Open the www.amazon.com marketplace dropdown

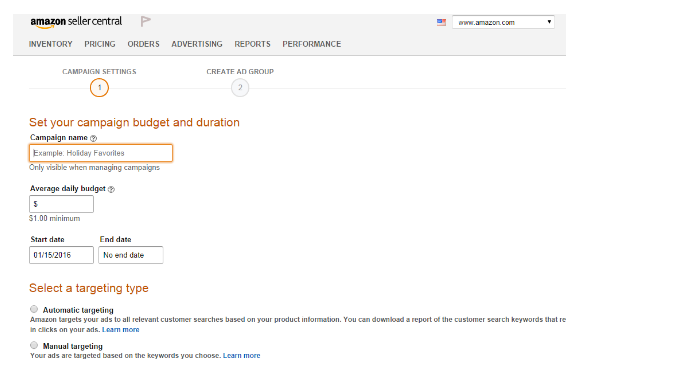tap(503, 22)
